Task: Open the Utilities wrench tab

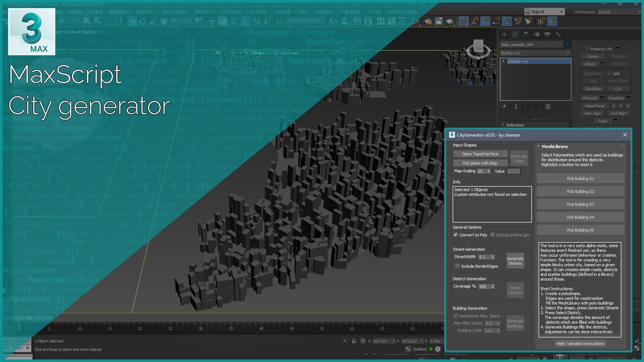Action: [x=558, y=35]
